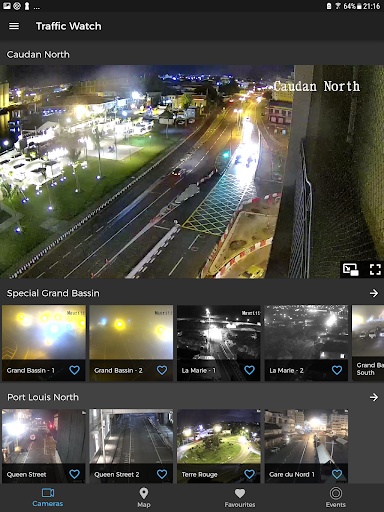This screenshot has height=512, width=384.
Task: Open the hamburger navigation menu
Action: click(14, 26)
